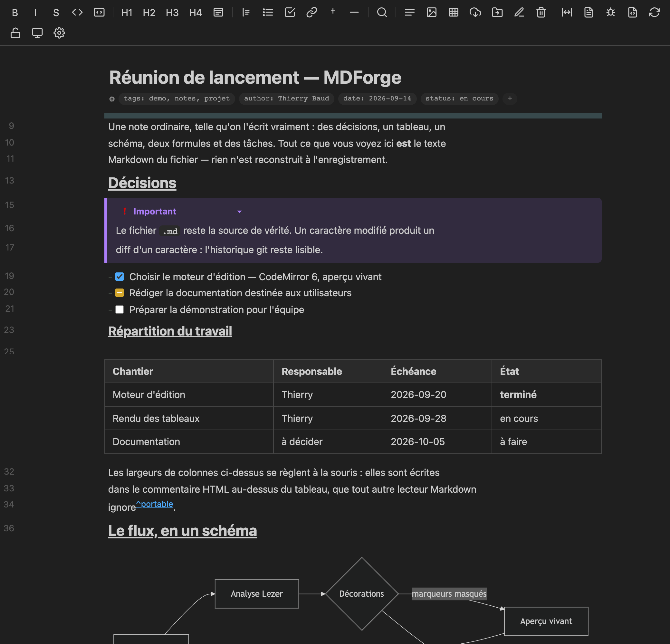Insert an image via the picture icon
This screenshot has width=670, height=644.
click(432, 13)
